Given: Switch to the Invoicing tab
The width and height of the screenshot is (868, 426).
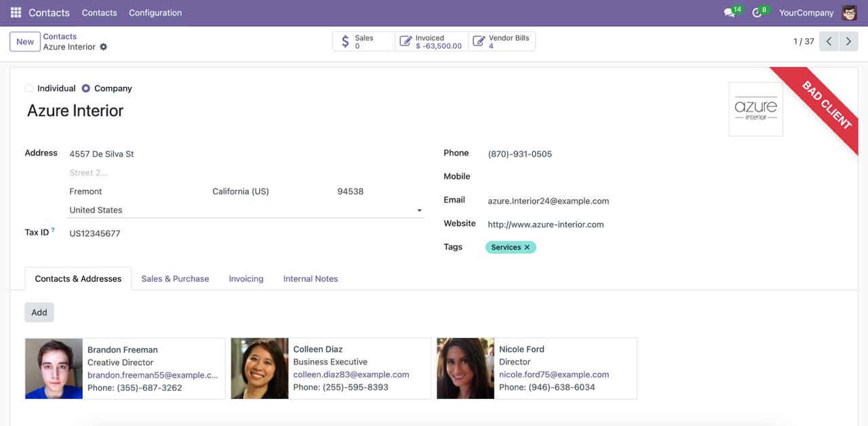Looking at the screenshot, I should 246,279.
